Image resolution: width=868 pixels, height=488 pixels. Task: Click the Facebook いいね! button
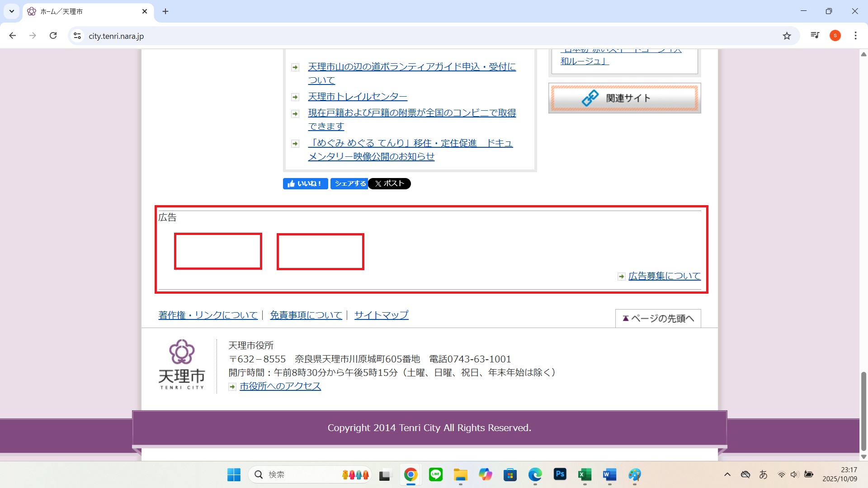pos(305,183)
